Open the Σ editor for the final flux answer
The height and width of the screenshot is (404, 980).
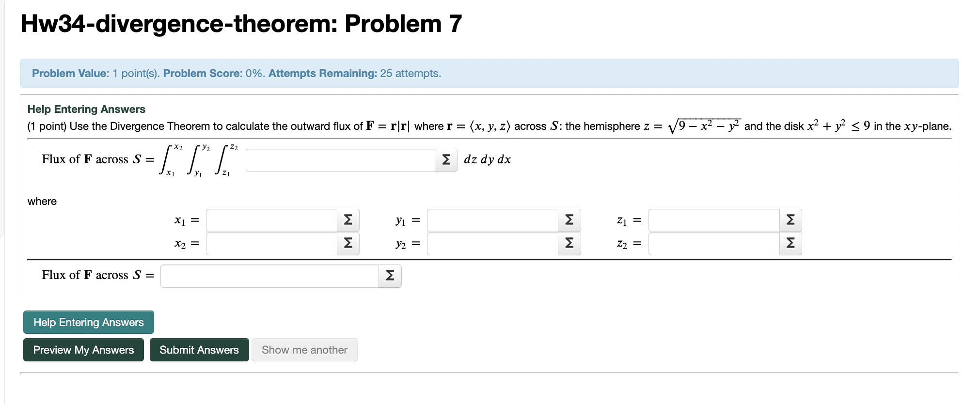(x=390, y=276)
